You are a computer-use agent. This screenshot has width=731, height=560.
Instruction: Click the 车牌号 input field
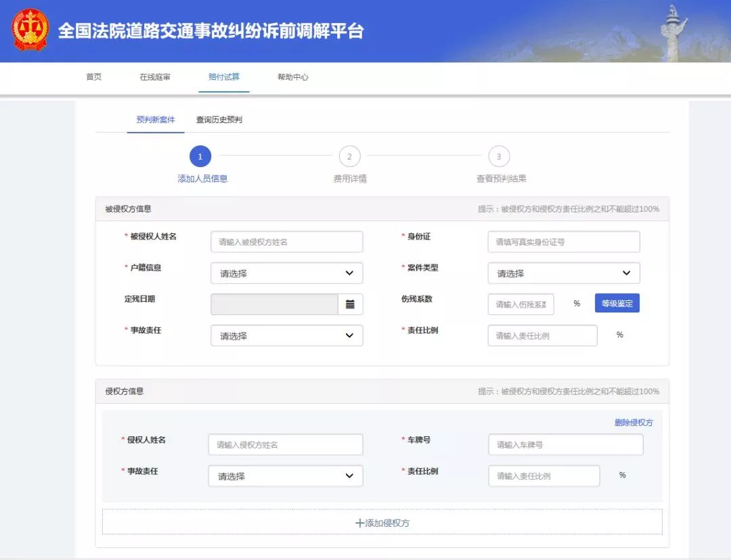pos(565,444)
